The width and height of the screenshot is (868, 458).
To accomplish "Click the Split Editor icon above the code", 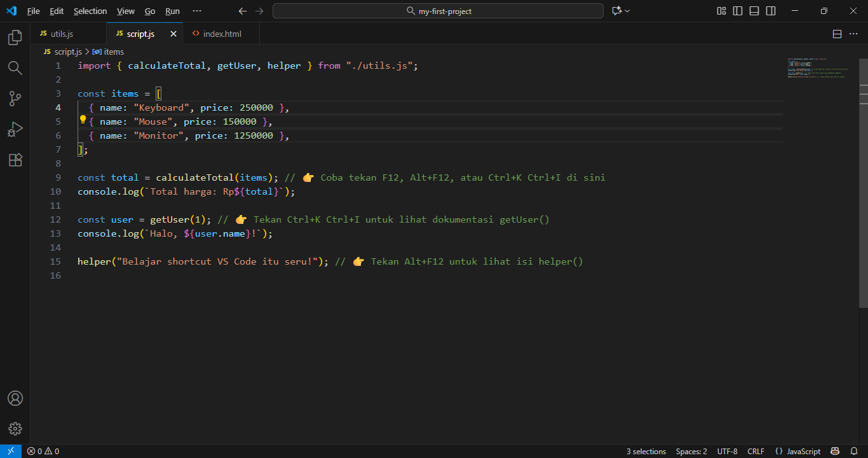I will (x=837, y=34).
